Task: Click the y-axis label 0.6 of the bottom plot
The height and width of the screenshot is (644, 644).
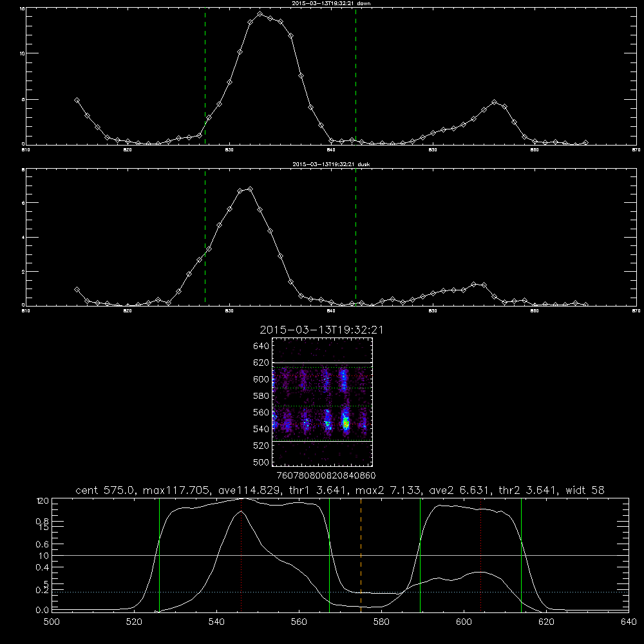Action: click(43, 544)
